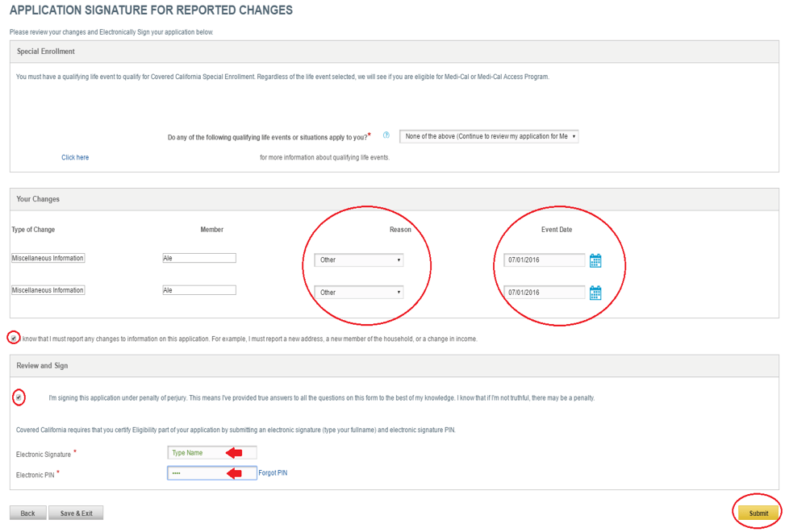
Task: Open calendar picker for second event date
Action: tap(595, 293)
